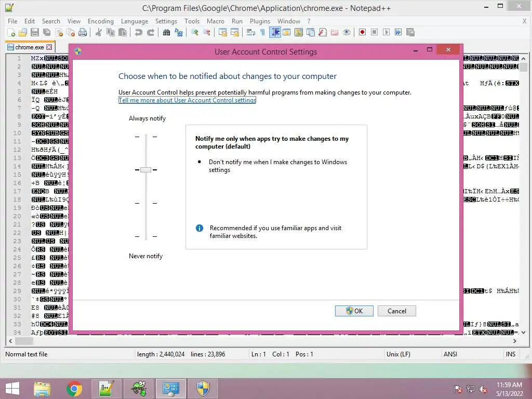Click the editor's vertical scrollbar up arrow
The height and width of the screenshot is (399, 532).
[x=524, y=58]
